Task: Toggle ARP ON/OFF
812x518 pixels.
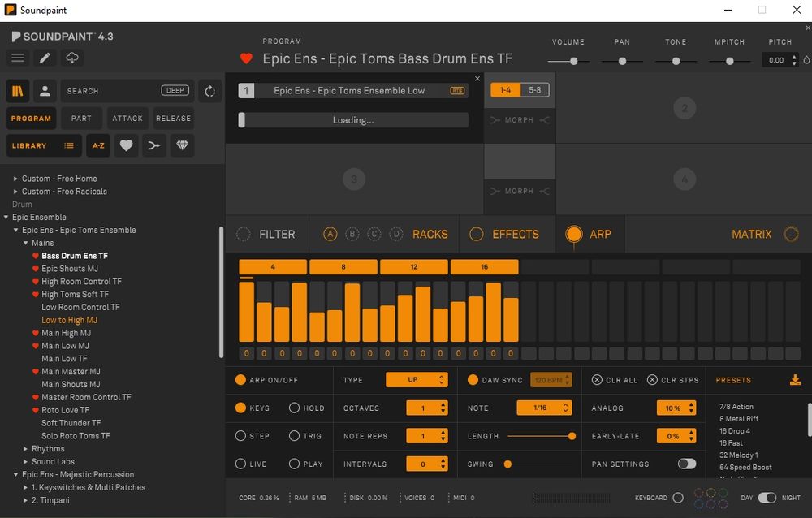Action: pyautogui.click(x=240, y=380)
